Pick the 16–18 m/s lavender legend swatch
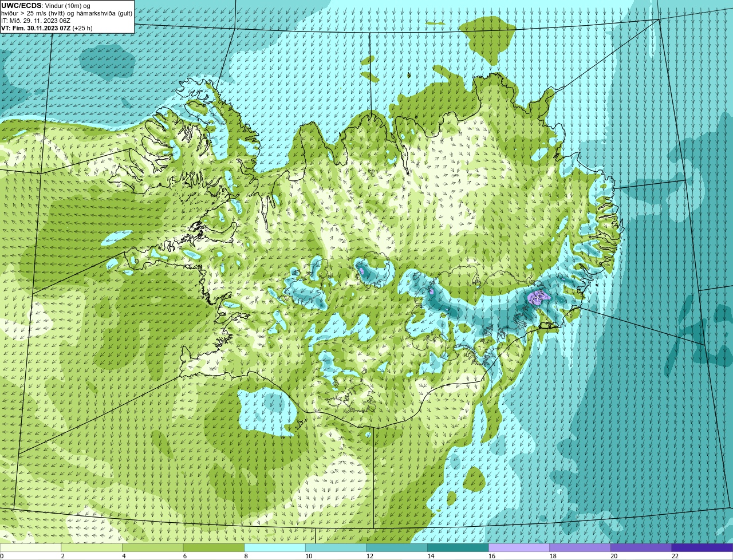Image resolution: width=733 pixels, height=560 pixels. pyautogui.click(x=519, y=547)
